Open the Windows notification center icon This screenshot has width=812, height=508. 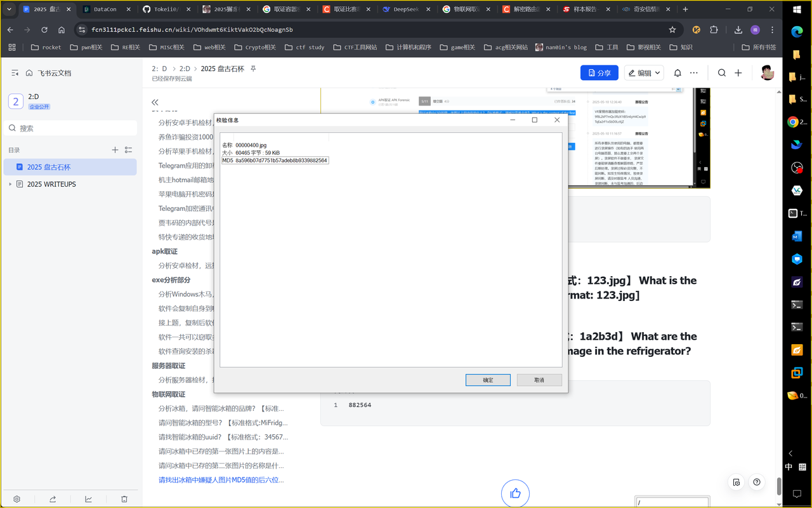797,493
